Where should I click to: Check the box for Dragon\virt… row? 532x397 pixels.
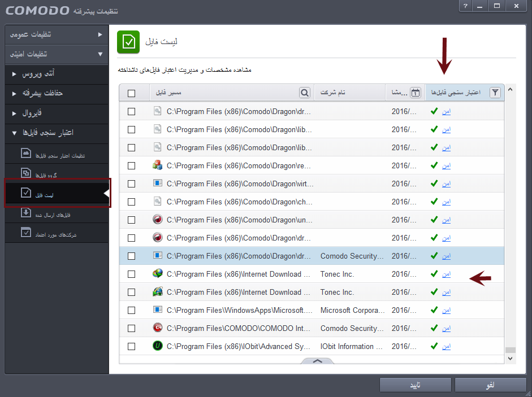pos(131,184)
